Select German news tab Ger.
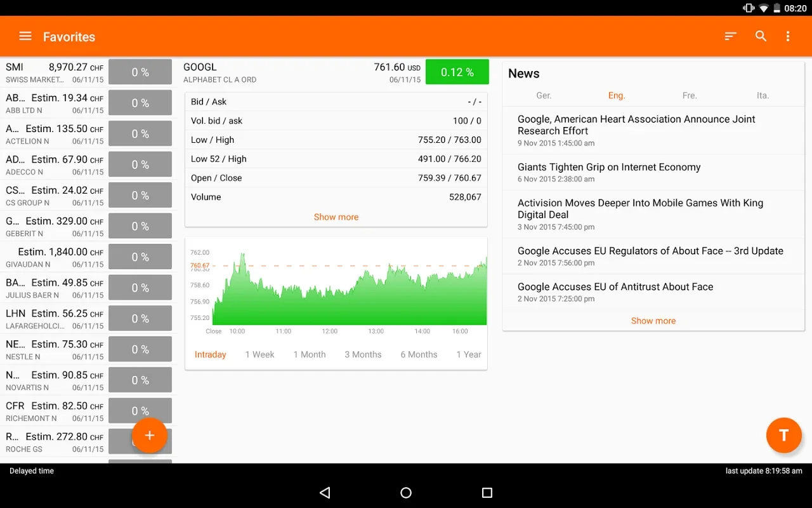The width and height of the screenshot is (812, 508). 544,95
